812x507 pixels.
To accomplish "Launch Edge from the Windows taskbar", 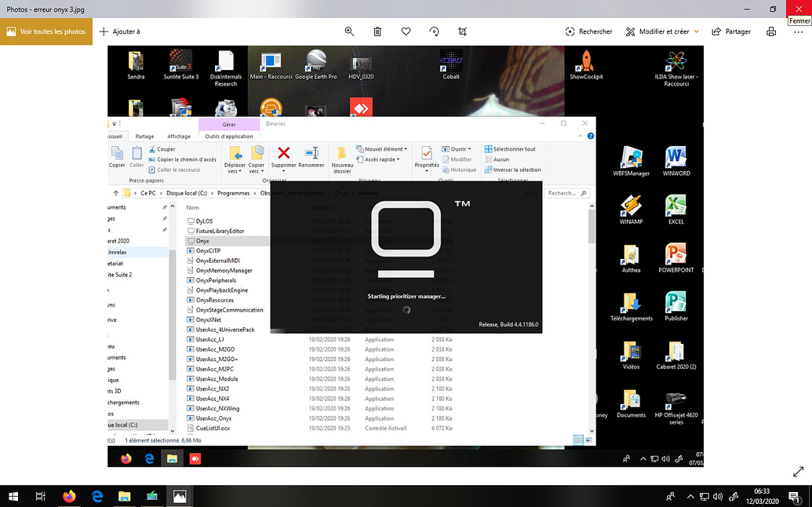I will coord(96,497).
